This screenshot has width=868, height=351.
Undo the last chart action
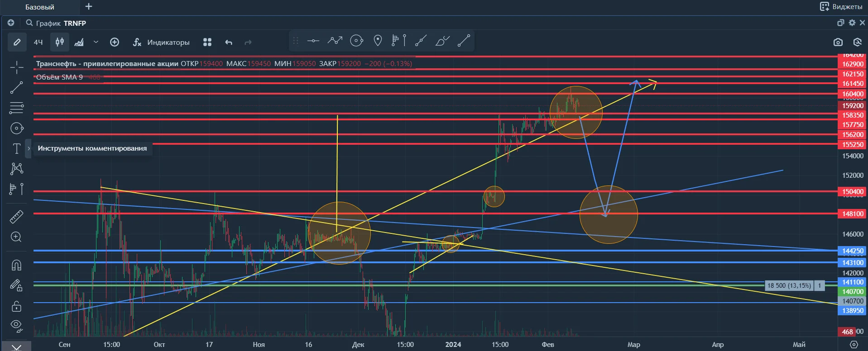pyautogui.click(x=229, y=42)
